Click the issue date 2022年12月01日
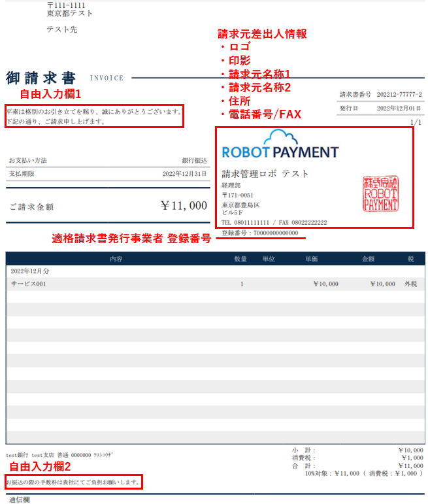The image size is (428, 504). 399,108
